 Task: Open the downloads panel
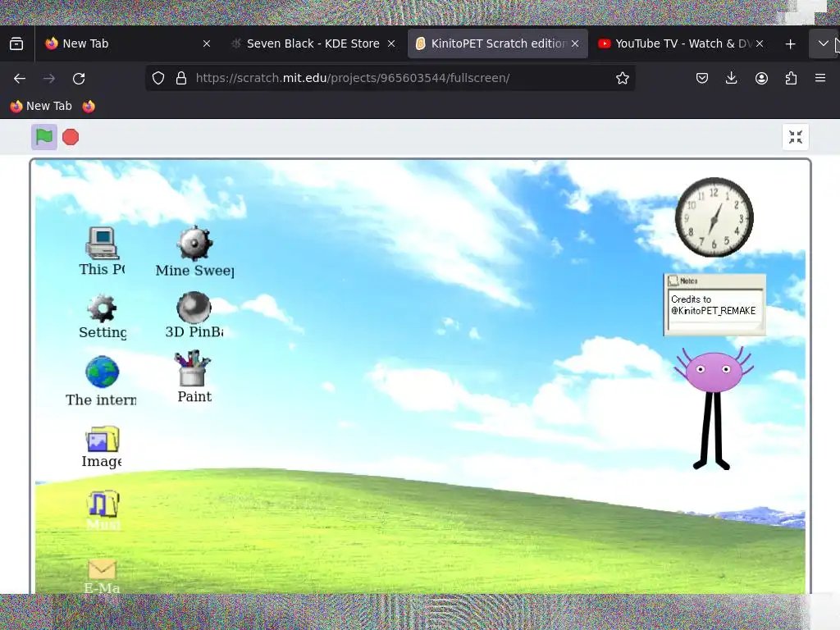tap(731, 78)
